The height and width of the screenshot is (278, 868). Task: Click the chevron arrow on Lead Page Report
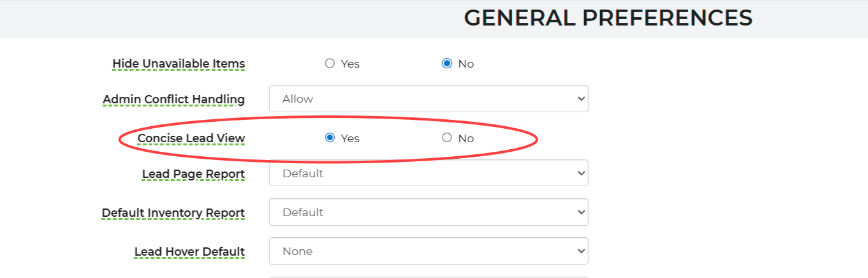(580, 173)
